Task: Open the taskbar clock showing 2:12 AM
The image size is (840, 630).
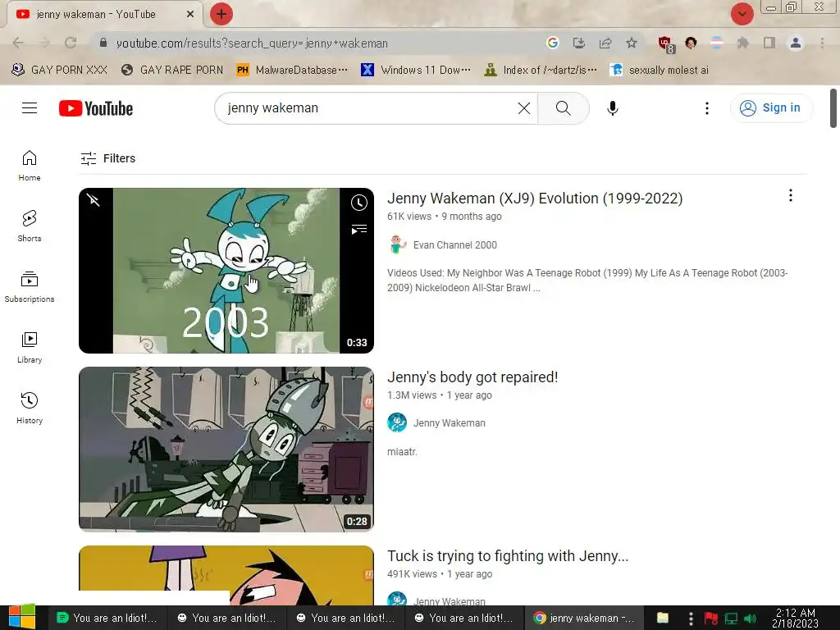Action: (x=796, y=618)
